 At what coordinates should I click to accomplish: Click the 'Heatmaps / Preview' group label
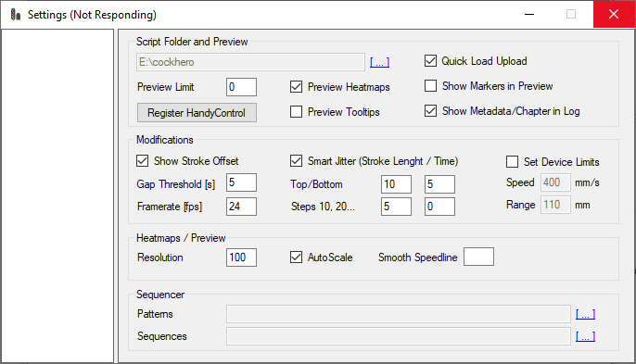181,238
